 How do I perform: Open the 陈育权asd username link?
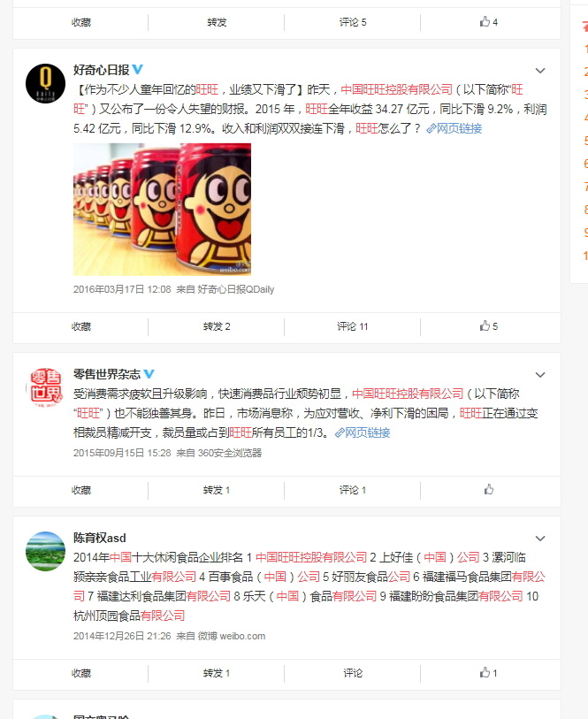click(x=99, y=538)
